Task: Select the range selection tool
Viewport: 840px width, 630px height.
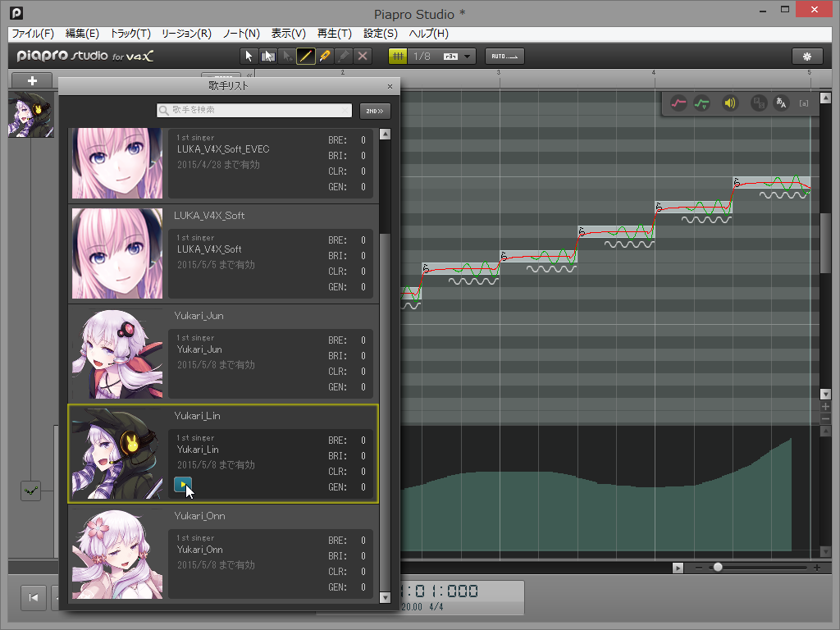Action: pos(268,57)
